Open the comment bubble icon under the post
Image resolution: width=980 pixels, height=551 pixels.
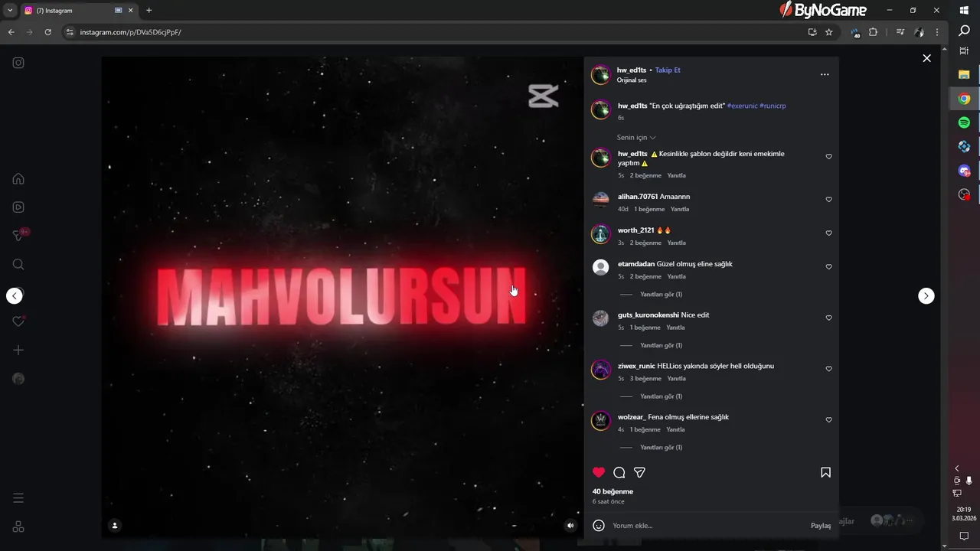pyautogui.click(x=619, y=473)
